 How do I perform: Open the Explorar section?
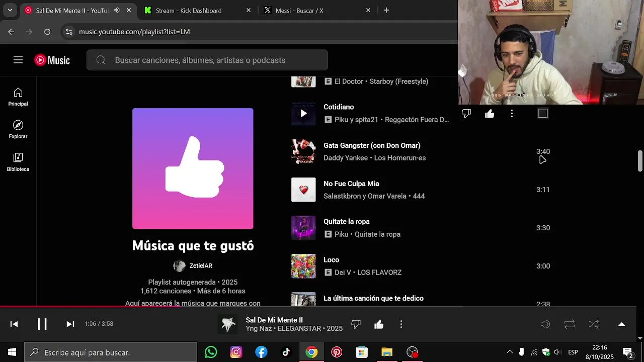[x=18, y=130]
